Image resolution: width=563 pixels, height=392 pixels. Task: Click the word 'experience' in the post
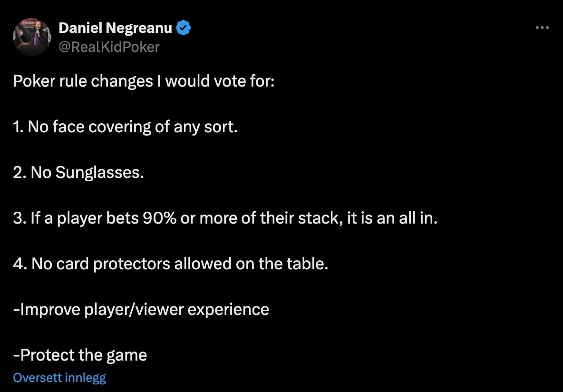coord(228,310)
